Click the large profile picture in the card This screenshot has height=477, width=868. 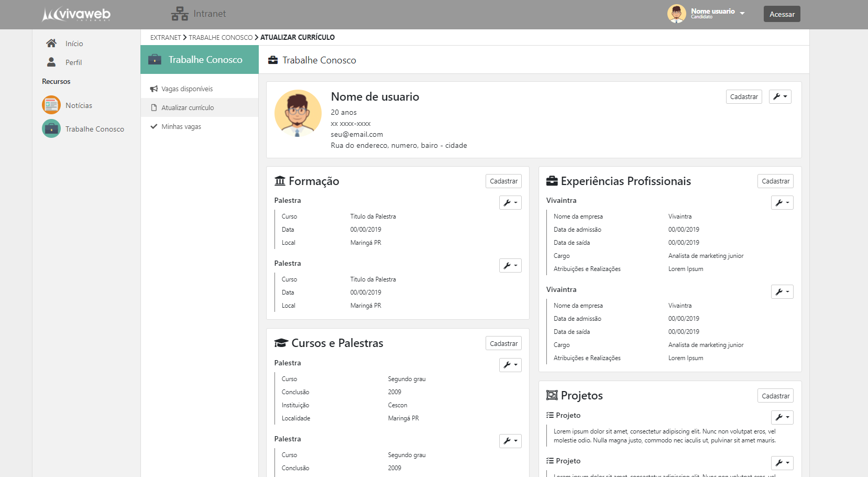click(298, 113)
